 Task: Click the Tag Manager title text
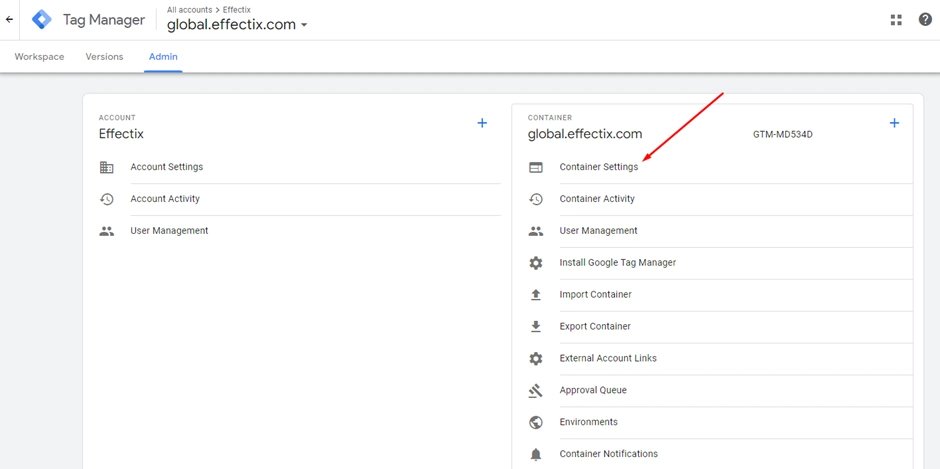coord(104,20)
